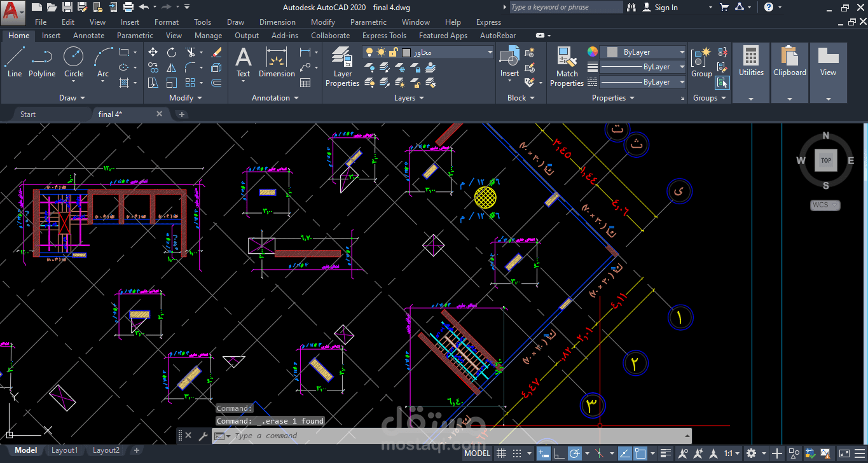Toggle lineweight display in status bar
The height and width of the screenshot is (463, 868).
(665, 453)
